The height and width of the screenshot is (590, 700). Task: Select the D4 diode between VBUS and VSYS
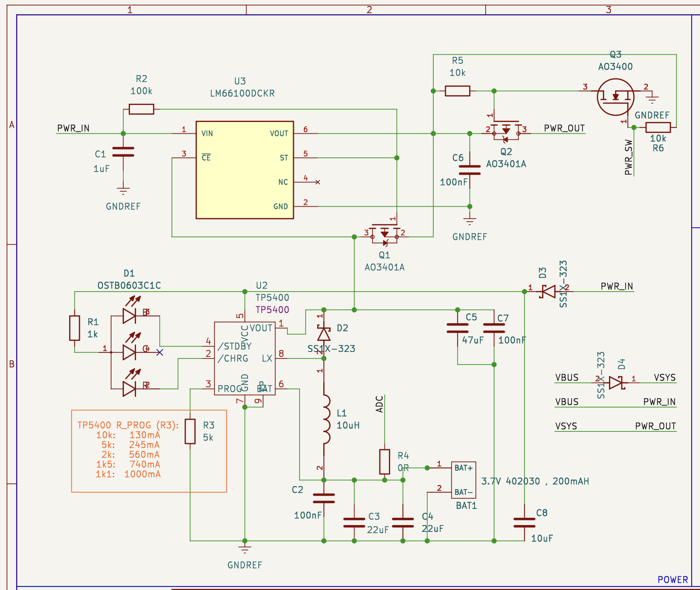(616, 383)
